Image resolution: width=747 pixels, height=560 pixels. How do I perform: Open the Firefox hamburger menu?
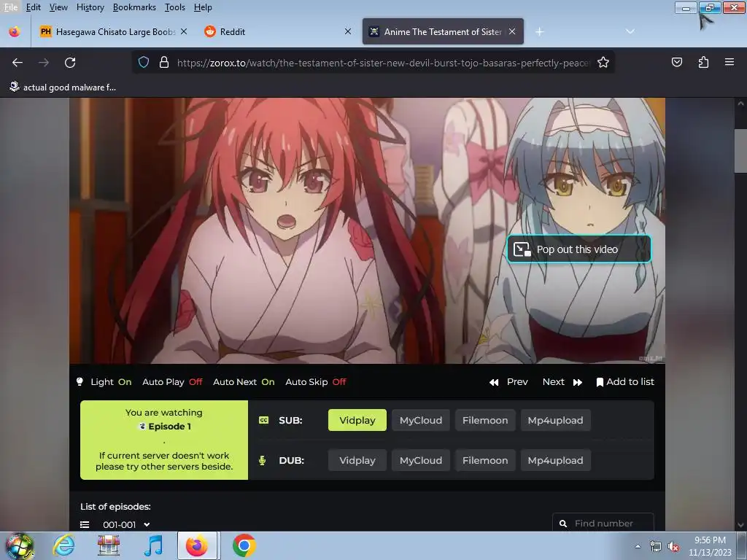click(x=729, y=62)
